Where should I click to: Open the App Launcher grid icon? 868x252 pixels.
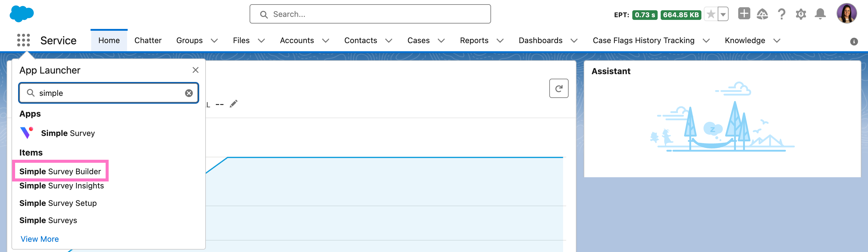tap(23, 40)
